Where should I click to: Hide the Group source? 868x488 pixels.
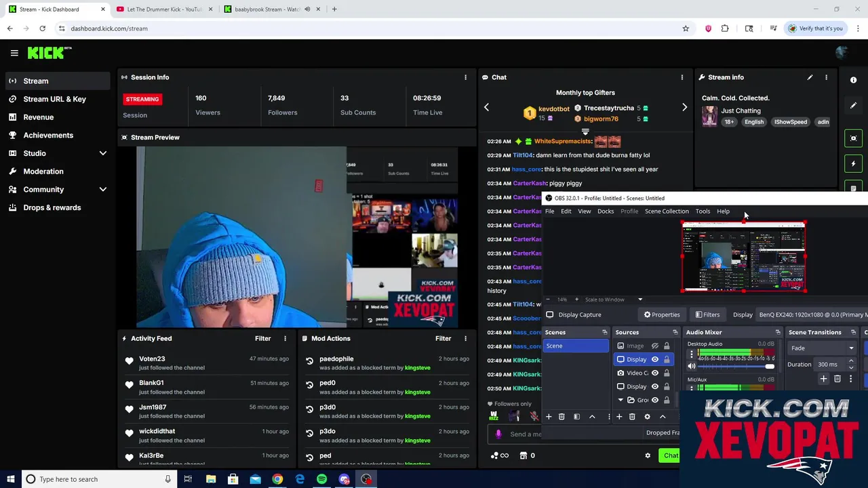pyautogui.click(x=655, y=400)
